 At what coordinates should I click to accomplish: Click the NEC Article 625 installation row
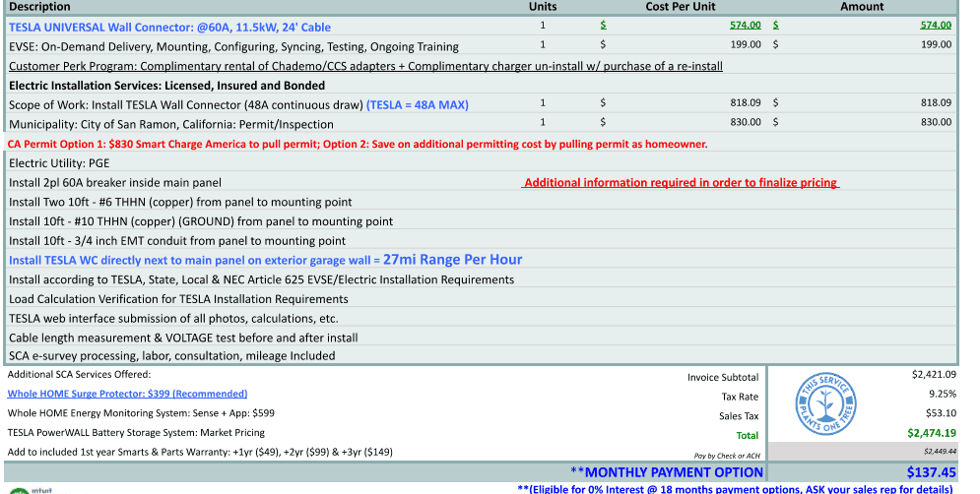pos(261,279)
